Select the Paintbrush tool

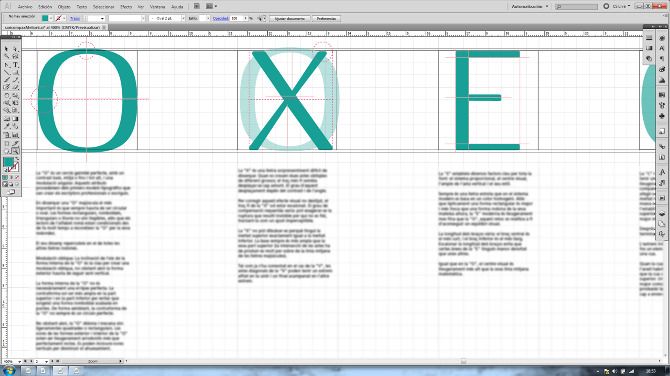click(x=7, y=79)
